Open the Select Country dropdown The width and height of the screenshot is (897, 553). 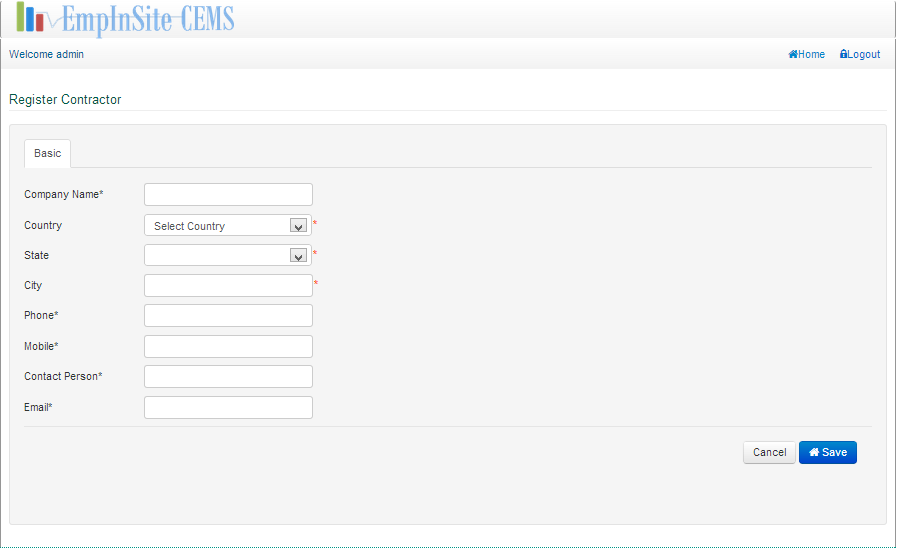[228, 225]
